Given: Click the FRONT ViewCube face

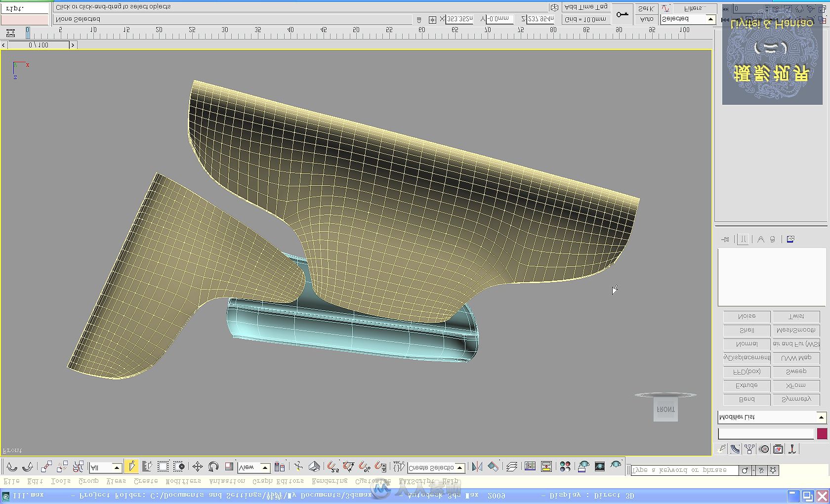Looking at the screenshot, I should [x=665, y=410].
